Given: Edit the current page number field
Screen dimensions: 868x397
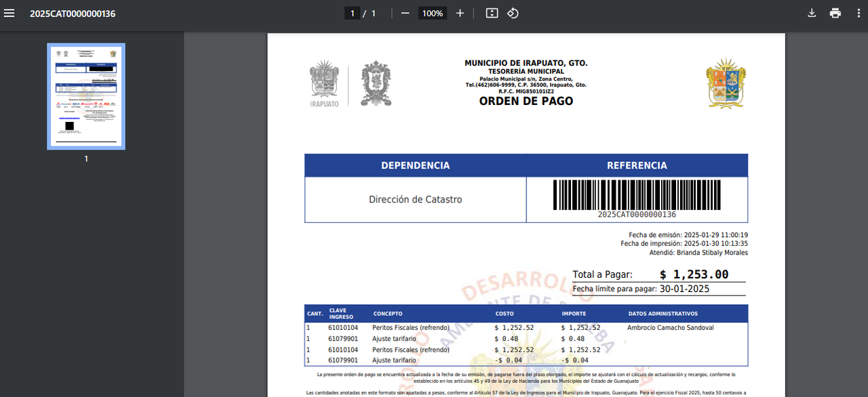Looking at the screenshot, I should (x=352, y=13).
